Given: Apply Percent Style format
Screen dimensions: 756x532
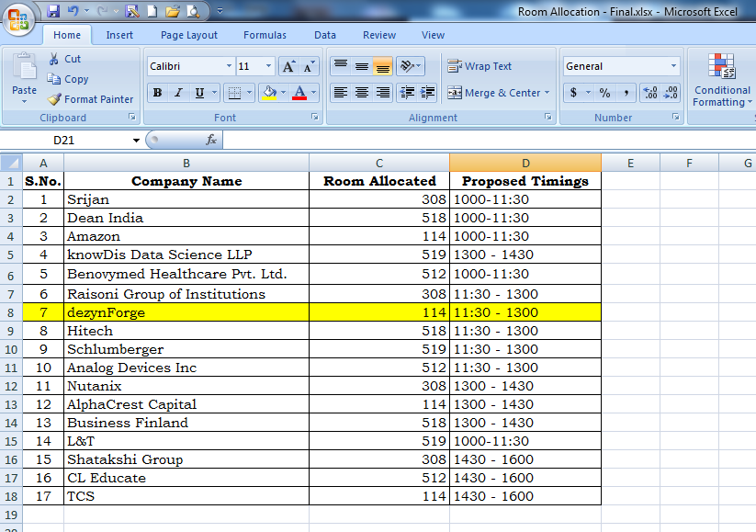Looking at the screenshot, I should pyautogui.click(x=604, y=93).
